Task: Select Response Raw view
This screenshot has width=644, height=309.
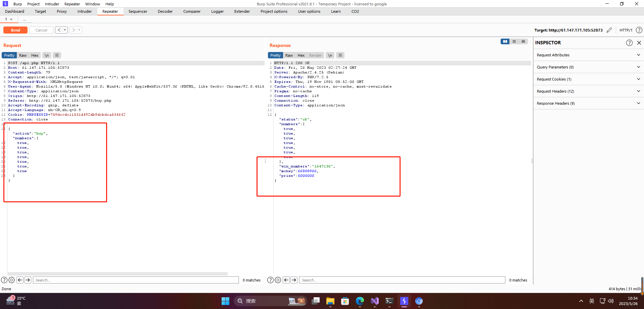Action: (289, 55)
